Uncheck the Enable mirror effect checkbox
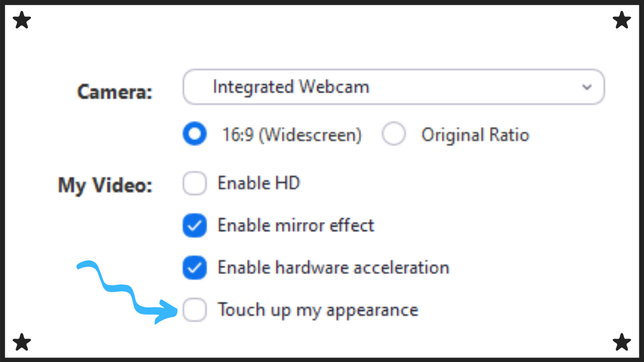Image resolution: width=644 pixels, height=362 pixels. coord(195,226)
